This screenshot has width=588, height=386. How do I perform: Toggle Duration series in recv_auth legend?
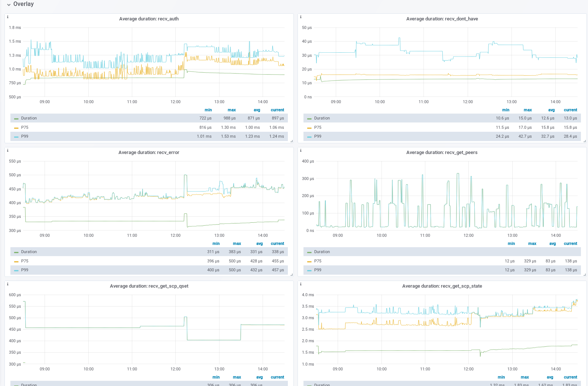tap(29, 118)
